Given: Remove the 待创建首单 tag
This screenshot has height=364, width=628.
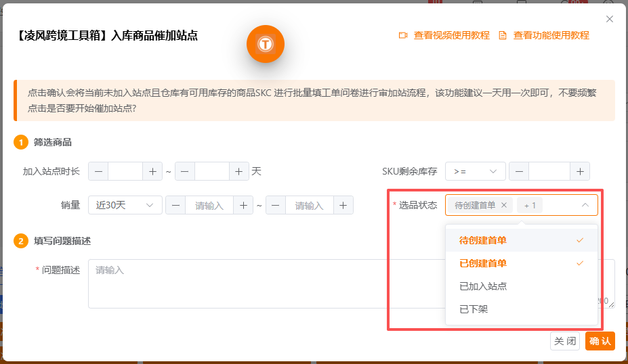Looking at the screenshot, I should click(504, 205).
